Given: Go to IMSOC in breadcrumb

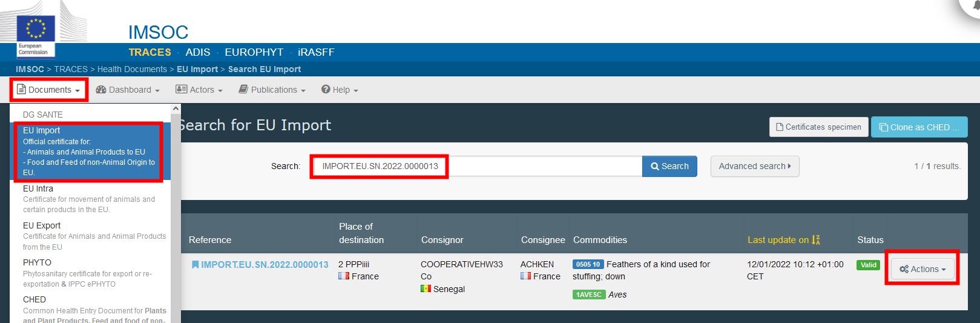Looking at the screenshot, I should pyautogui.click(x=30, y=69).
